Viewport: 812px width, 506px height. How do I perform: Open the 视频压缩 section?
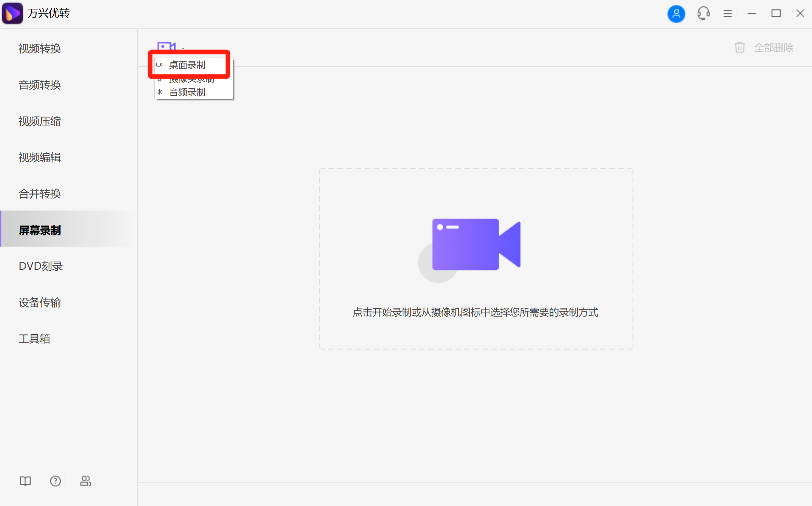pos(40,121)
